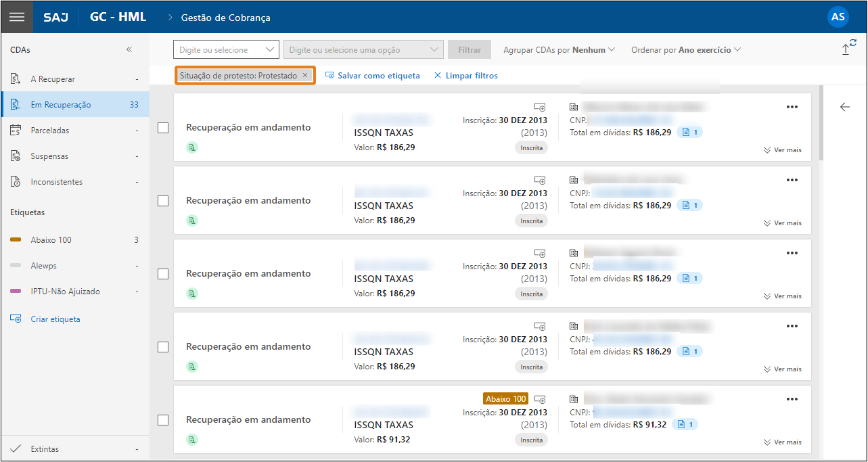Open the hamburger navigation menu

(17, 18)
